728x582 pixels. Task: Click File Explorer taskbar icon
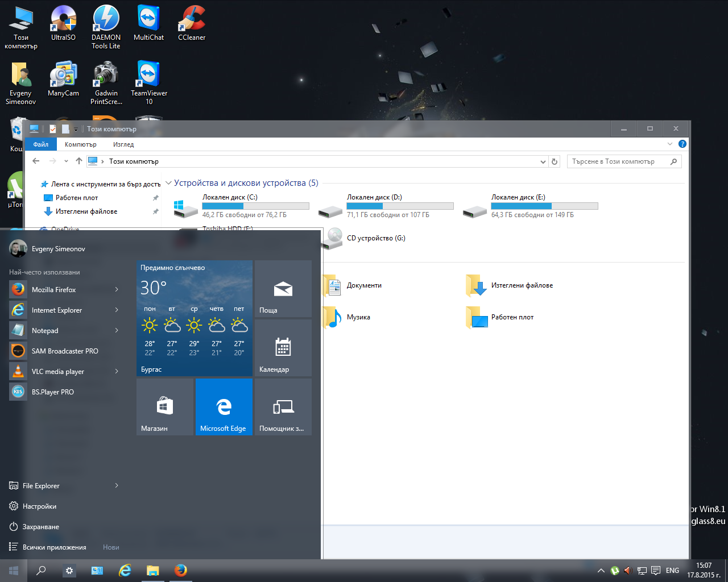152,571
